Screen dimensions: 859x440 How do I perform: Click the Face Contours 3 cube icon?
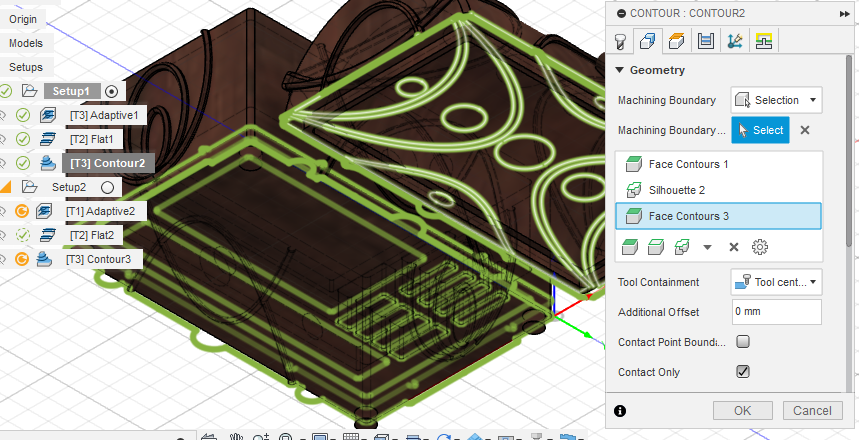pos(634,216)
